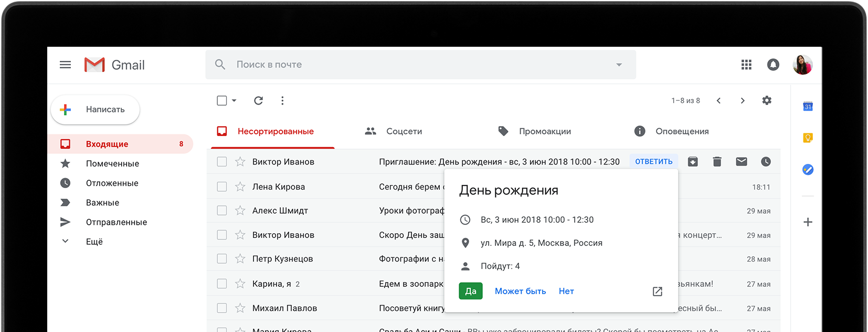Select the Алекс Шмидт email checkbox
This screenshot has width=868, height=332.
(x=222, y=211)
